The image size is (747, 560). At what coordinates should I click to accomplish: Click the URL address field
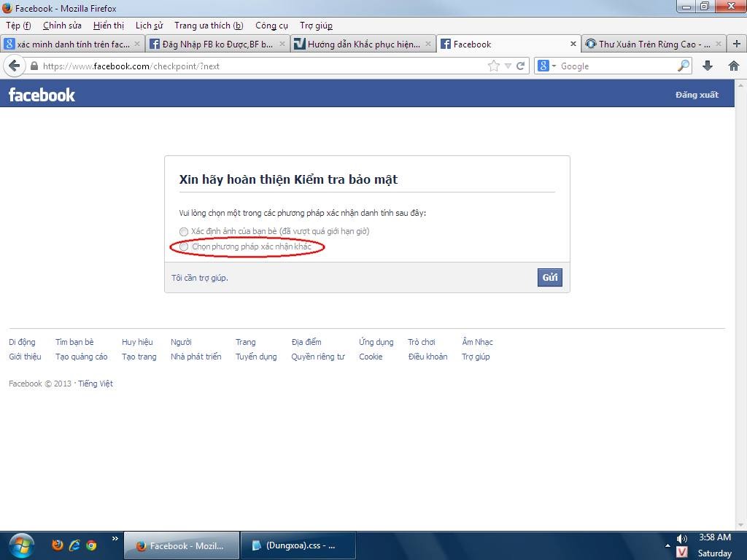click(x=263, y=66)
